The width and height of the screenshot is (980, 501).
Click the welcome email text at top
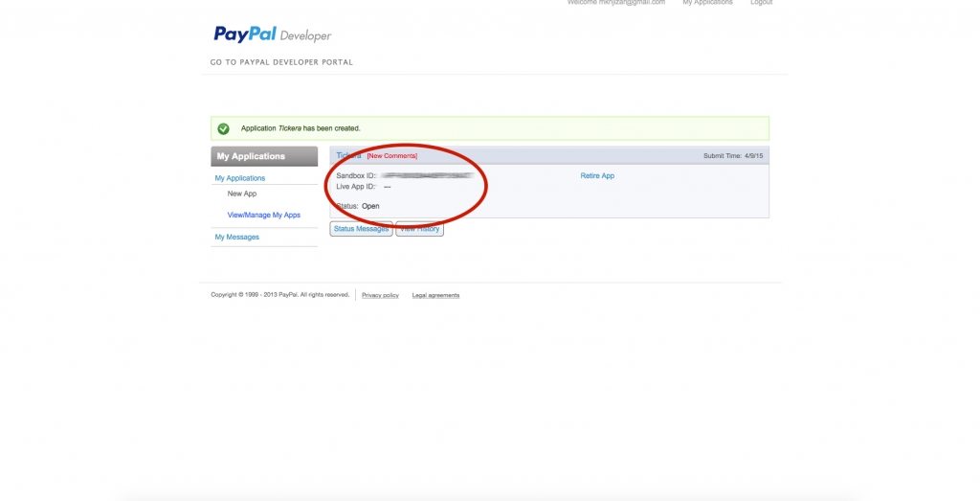[x=616, y=3]
